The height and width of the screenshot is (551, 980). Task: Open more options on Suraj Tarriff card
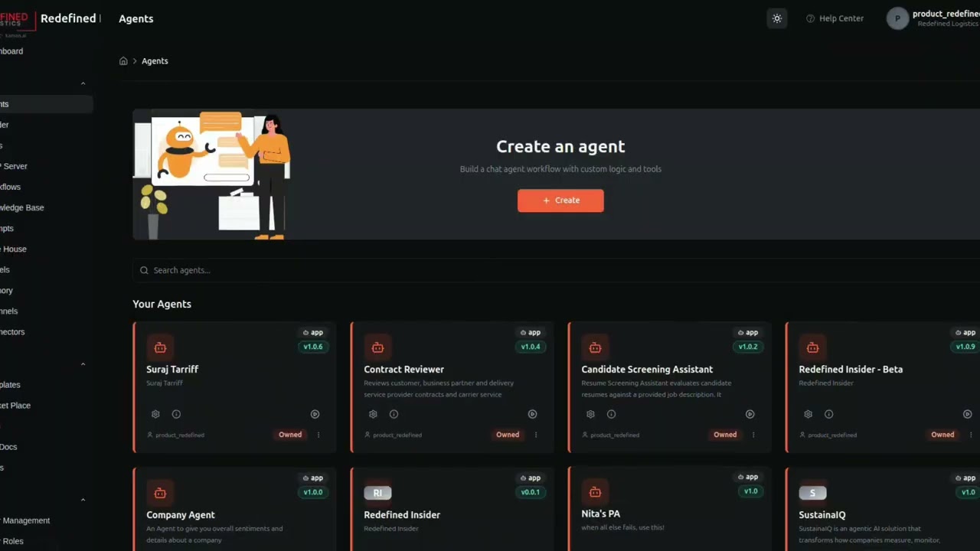point(318,435)
